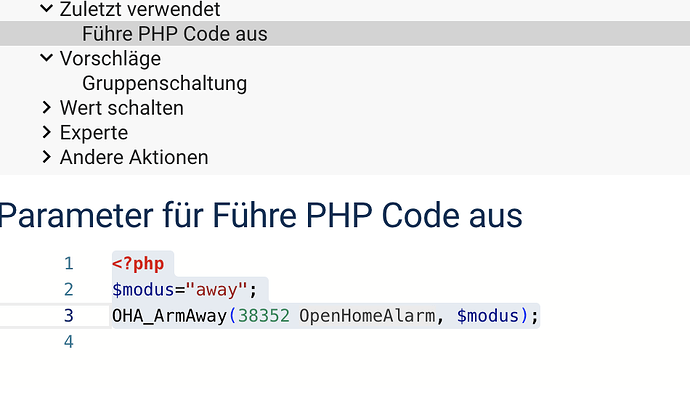Open the Andere Aktionen category

click(134, 157)
